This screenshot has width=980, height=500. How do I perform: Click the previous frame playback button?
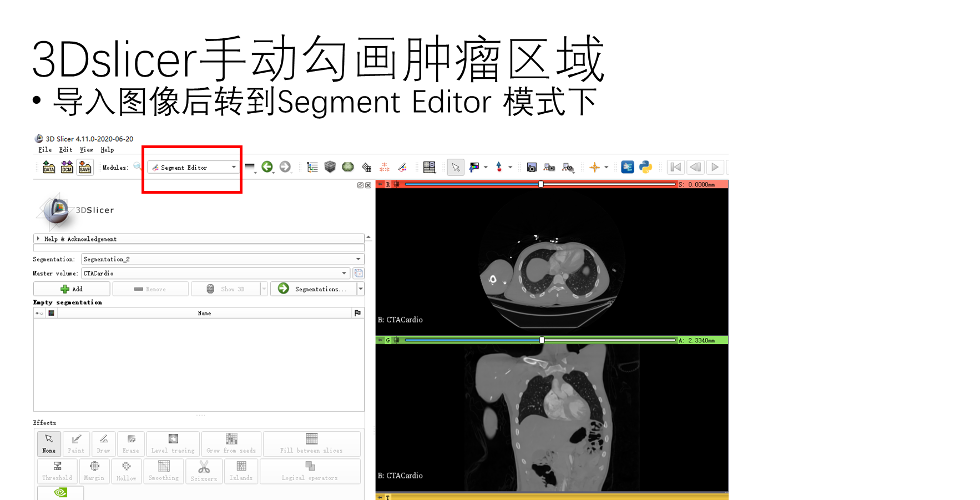695,167
